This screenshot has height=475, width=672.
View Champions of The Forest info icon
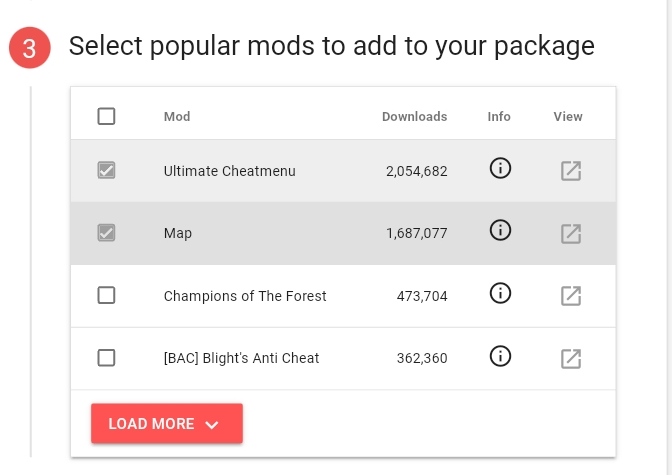[499, 294]
